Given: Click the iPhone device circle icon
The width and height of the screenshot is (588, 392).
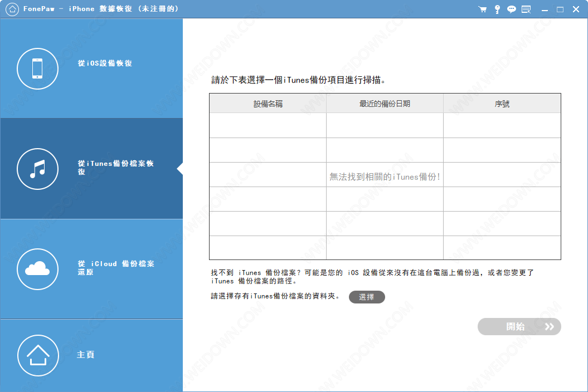Looking at the screenshot, I should 37,68.
